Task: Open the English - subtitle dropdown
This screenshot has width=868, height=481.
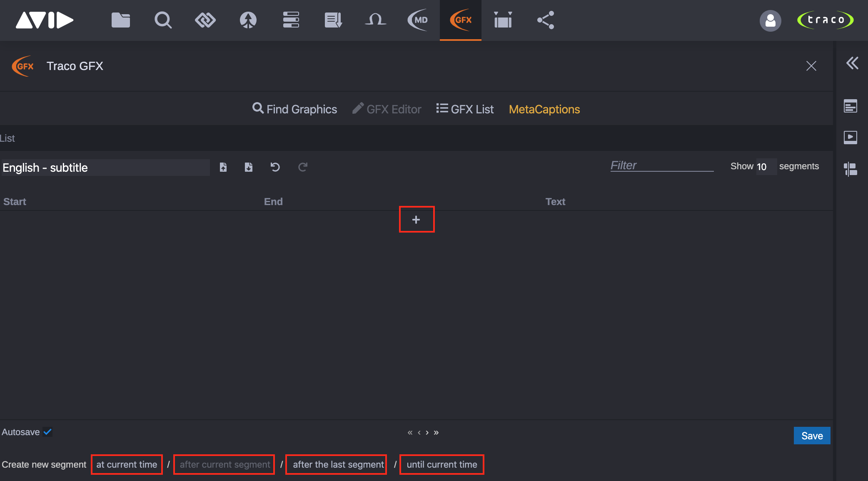Action: [x=106, y=168]
